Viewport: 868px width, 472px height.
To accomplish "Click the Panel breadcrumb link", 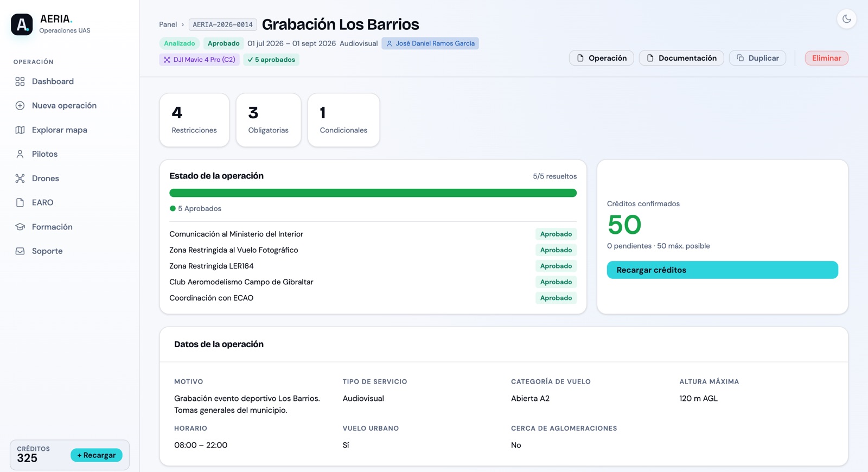I will [168, 24].
